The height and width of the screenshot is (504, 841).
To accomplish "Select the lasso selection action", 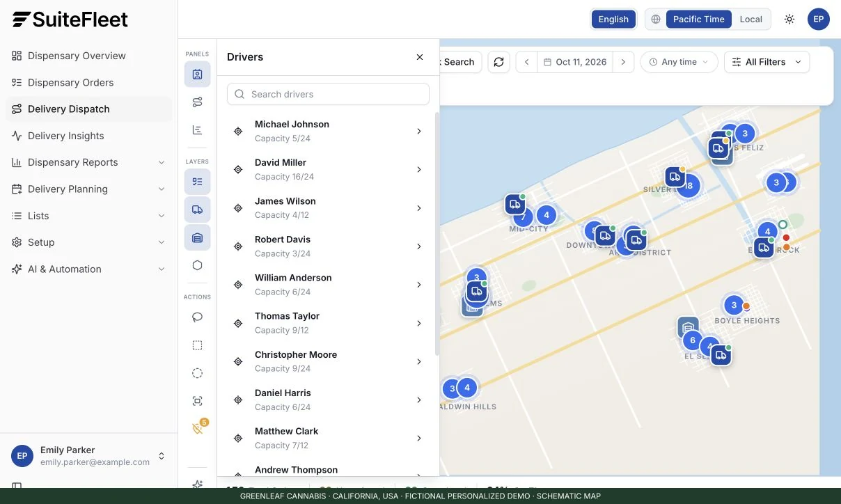I will 197,317.
